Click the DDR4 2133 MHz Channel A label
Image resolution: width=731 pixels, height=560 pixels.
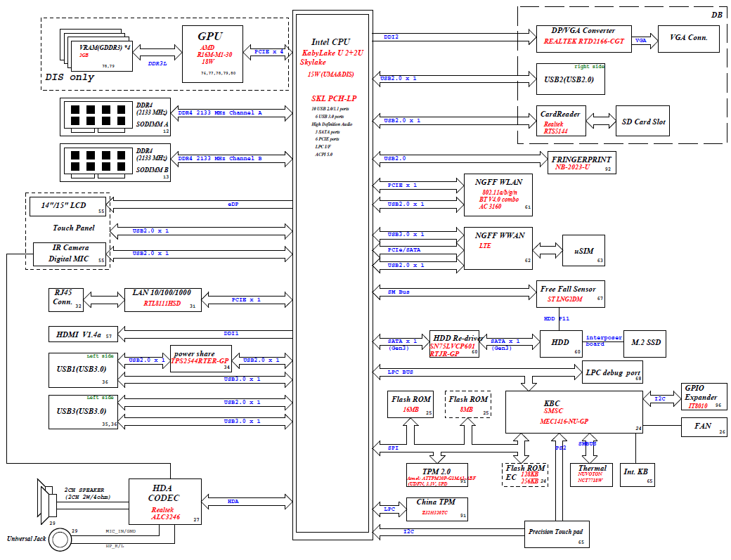(220, 112)
